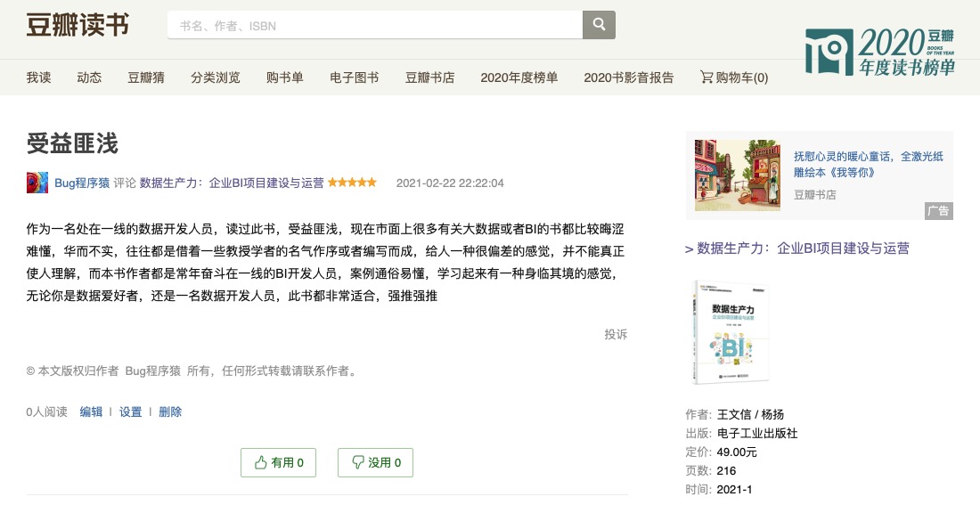The image size is (980, 505).
Task: Click the 有用 thumbs-up button
Action: point(278,462)
